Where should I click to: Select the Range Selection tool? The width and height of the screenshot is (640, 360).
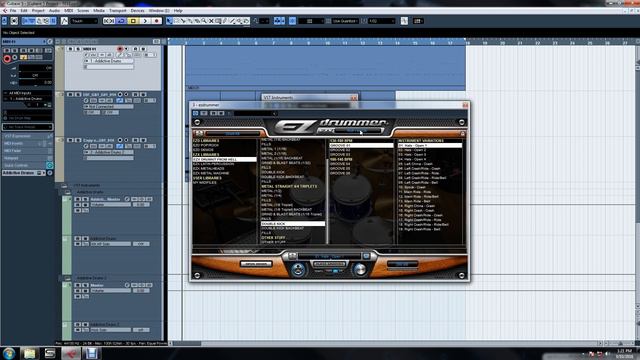(x=176, y=21)
